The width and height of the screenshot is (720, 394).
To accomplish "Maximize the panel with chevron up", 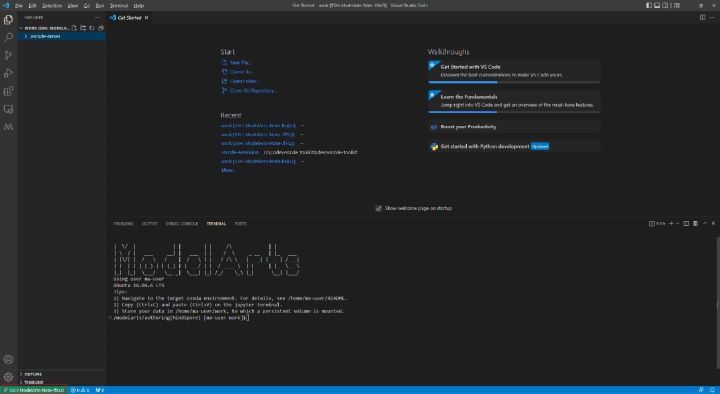I will click(705, 223).
